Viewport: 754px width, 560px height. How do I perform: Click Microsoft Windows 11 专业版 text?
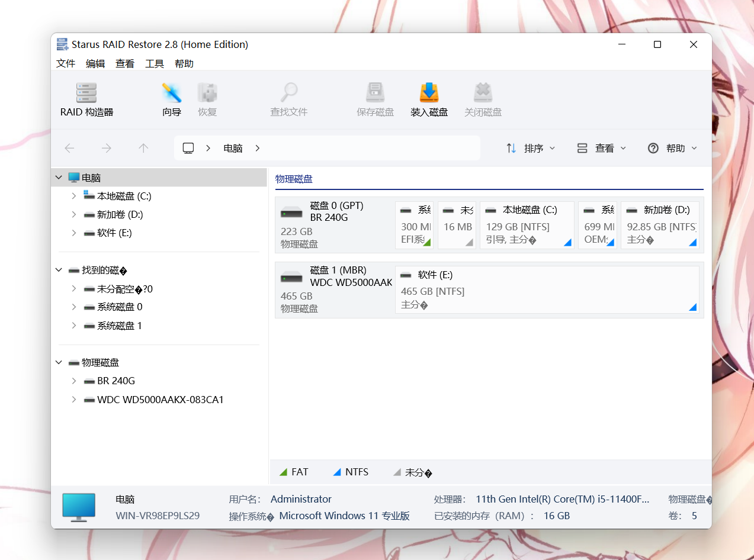(x=344, y=516)
